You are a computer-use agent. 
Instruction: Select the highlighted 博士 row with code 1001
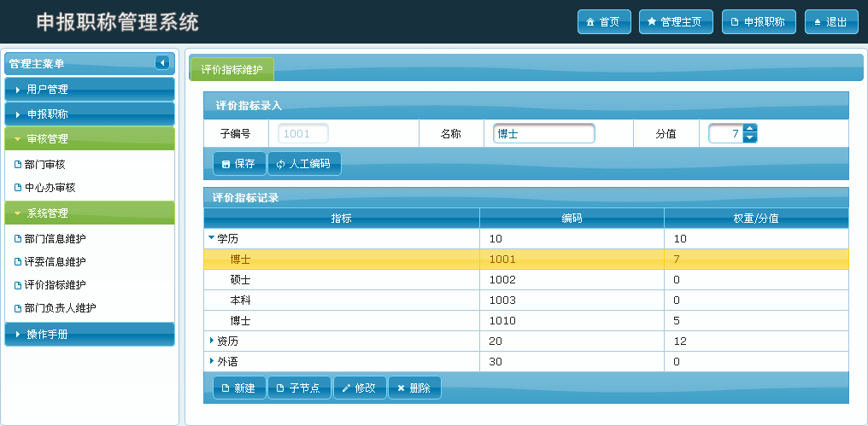(x=526, y=259)
